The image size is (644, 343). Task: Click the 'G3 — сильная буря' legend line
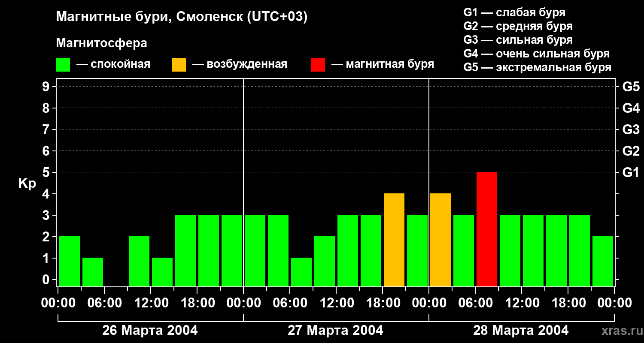[518, 40]
